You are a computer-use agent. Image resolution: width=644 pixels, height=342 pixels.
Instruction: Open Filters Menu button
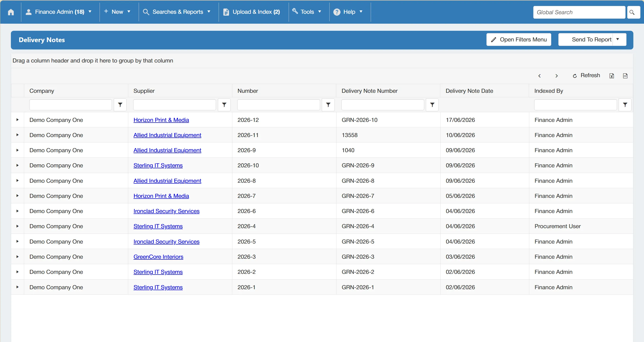click(519, 40)
